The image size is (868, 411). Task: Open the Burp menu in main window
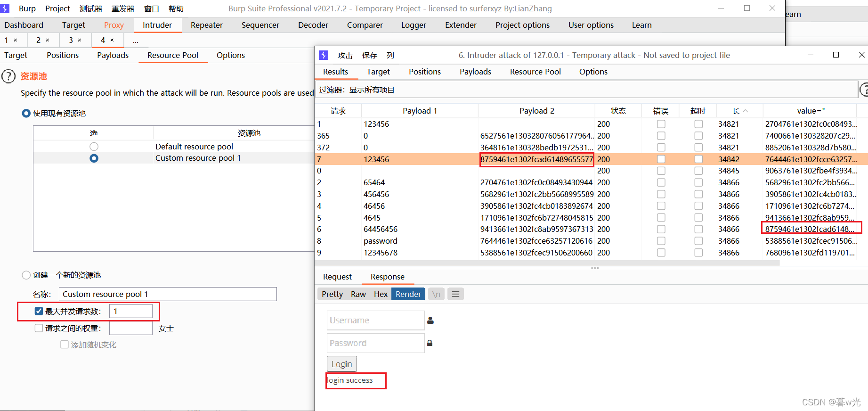27,8
